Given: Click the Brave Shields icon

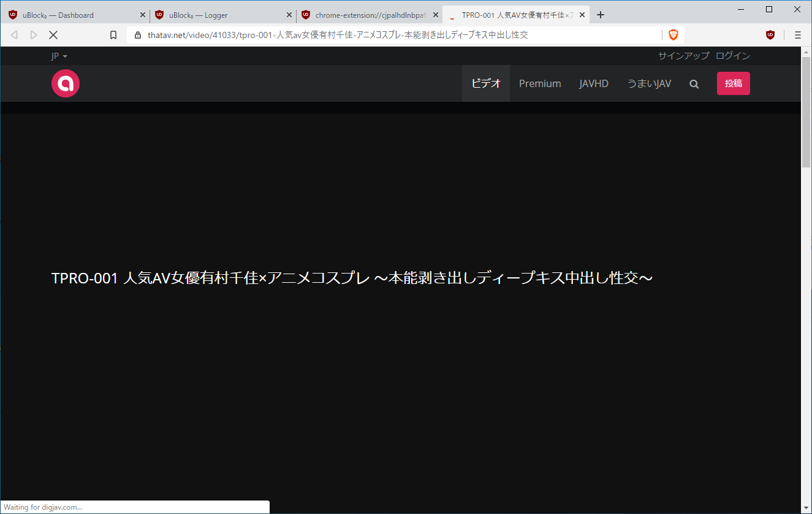Looking at the screenshot, I should (673, 35).
